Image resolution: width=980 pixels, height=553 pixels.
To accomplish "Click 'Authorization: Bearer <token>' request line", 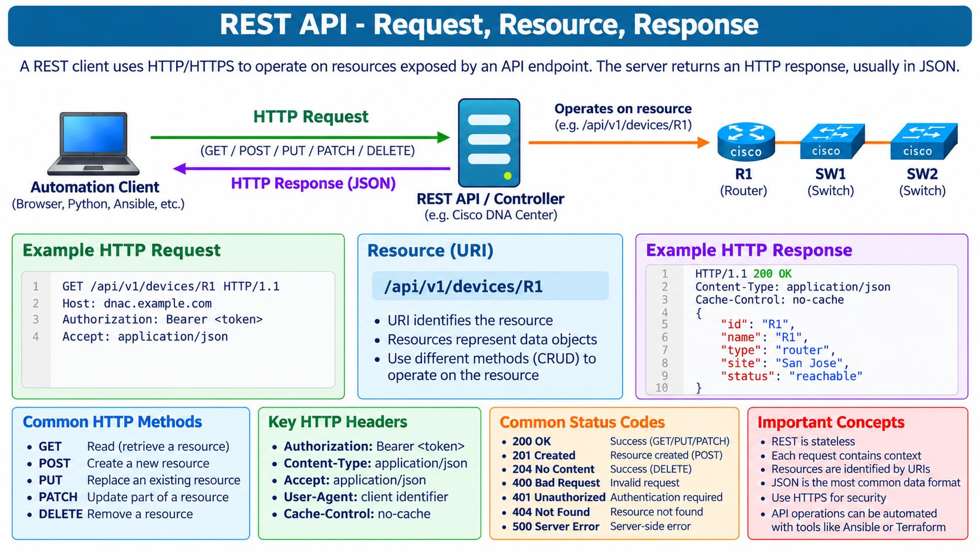I will [163, 319].
